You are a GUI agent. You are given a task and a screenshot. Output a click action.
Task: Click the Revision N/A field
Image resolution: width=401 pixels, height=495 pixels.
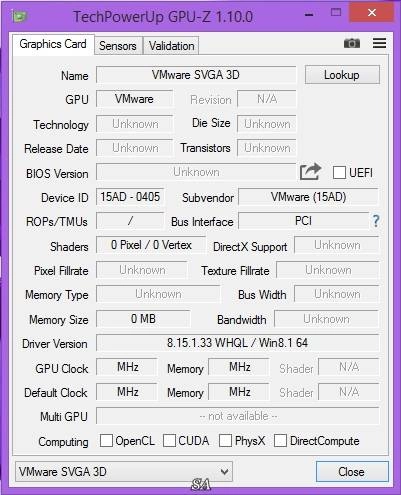click(267, 99)
